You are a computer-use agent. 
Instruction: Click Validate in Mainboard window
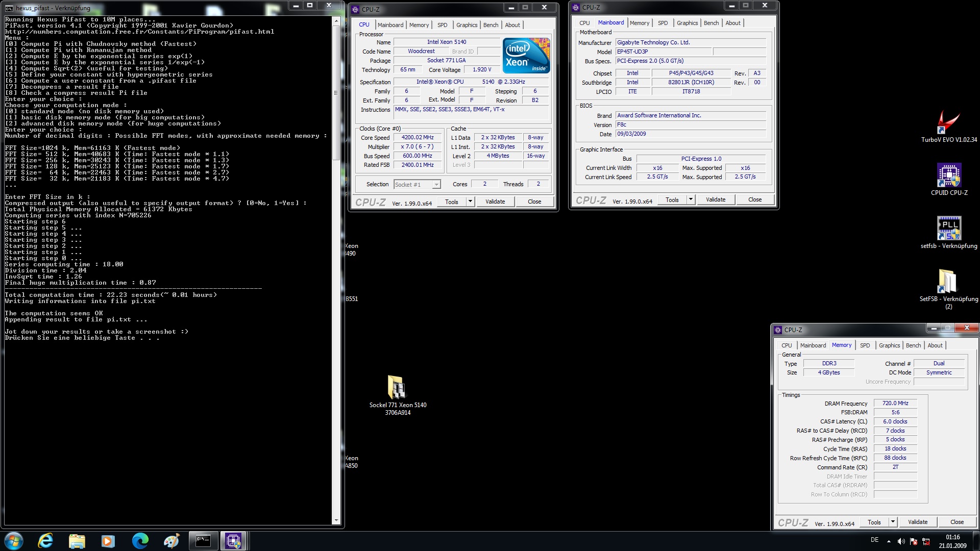(716, 199)
